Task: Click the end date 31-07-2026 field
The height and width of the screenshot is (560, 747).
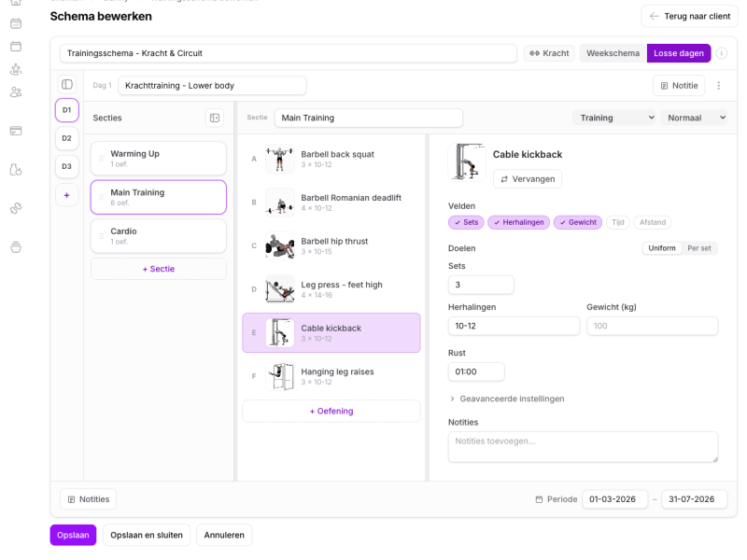Action: (694, 499)
